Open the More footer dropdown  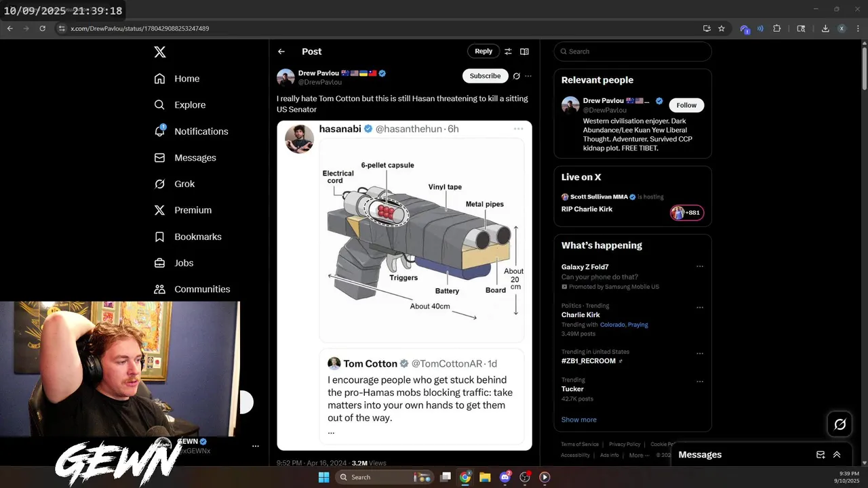coord(639,455)
